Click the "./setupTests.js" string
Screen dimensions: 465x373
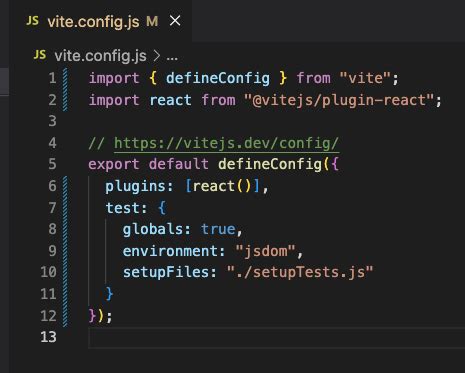[300, 273]
